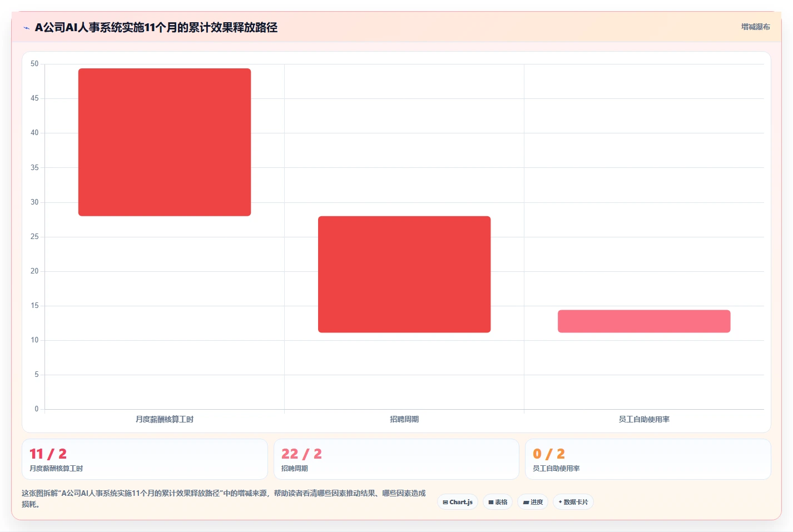Click the lightning icon beside the chart title
Image resolution: width=793 pixels, height=532 pixels.
point(26,28)
